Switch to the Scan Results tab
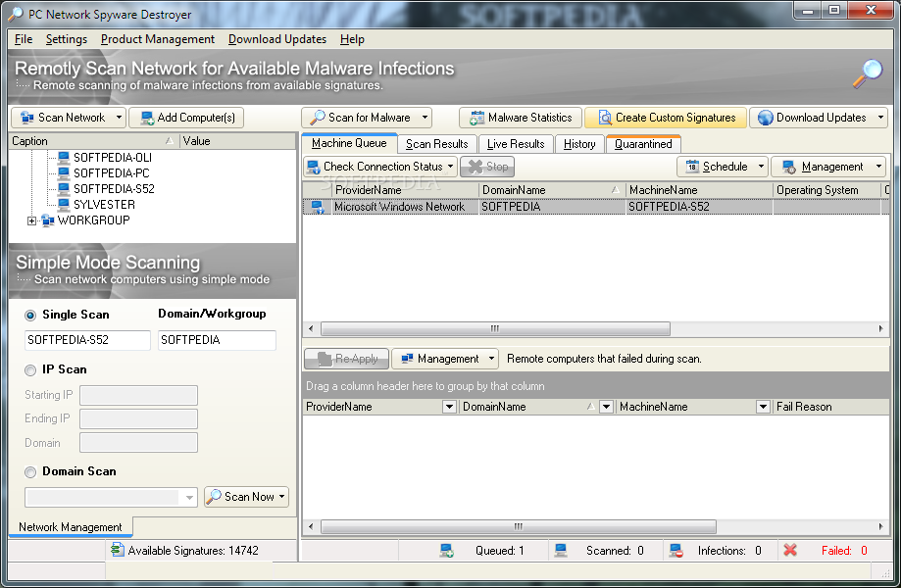 (436, 144)
